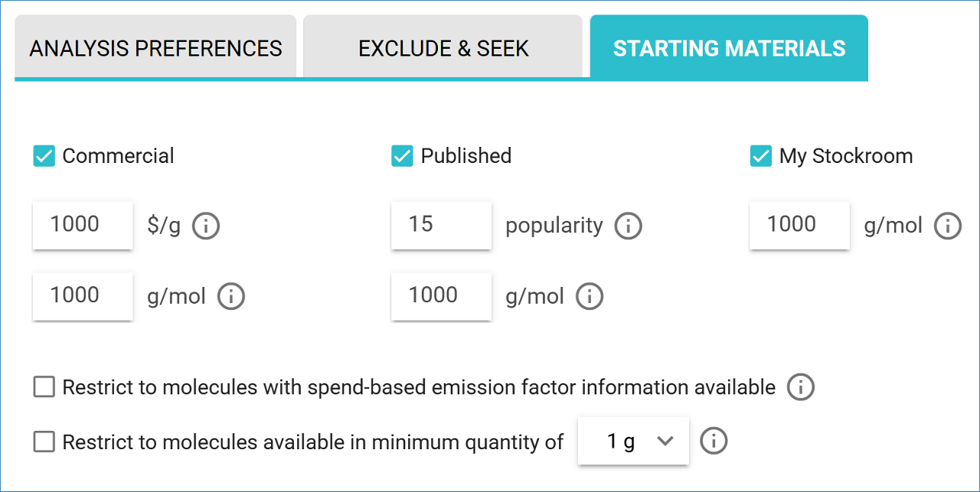Uncheck the Published checkbox
This screenshot has width=980, height=492.
403,156
